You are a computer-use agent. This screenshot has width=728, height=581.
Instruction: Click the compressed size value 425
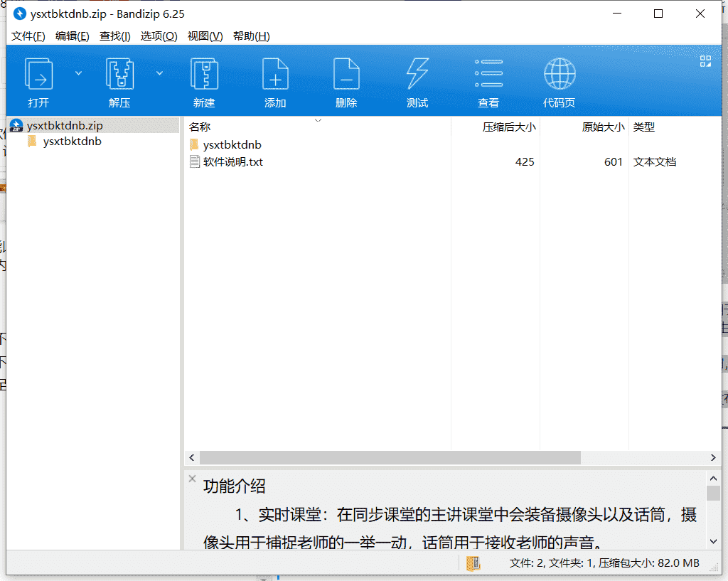click(525, 162)
